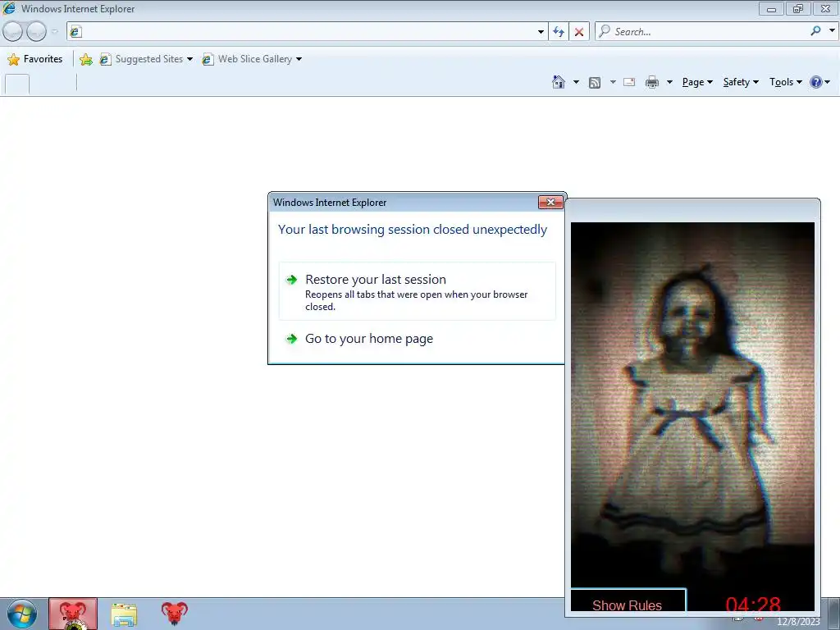Expand the address bar history dropdown
The width and height of the screenshot is (840, 630).
(x=541, y=32)
